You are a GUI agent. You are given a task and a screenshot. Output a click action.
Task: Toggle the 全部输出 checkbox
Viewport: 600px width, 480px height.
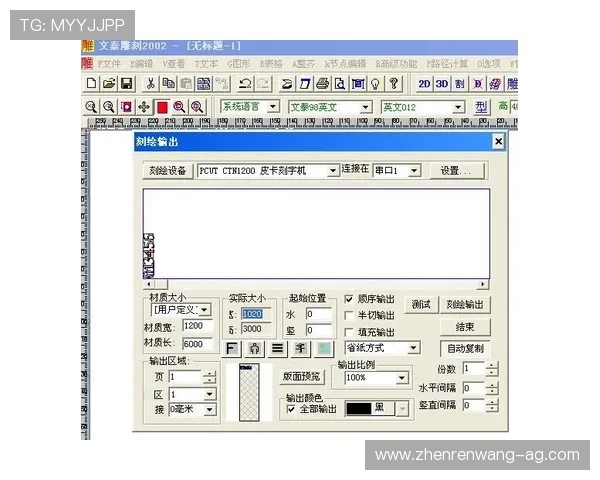291,409
